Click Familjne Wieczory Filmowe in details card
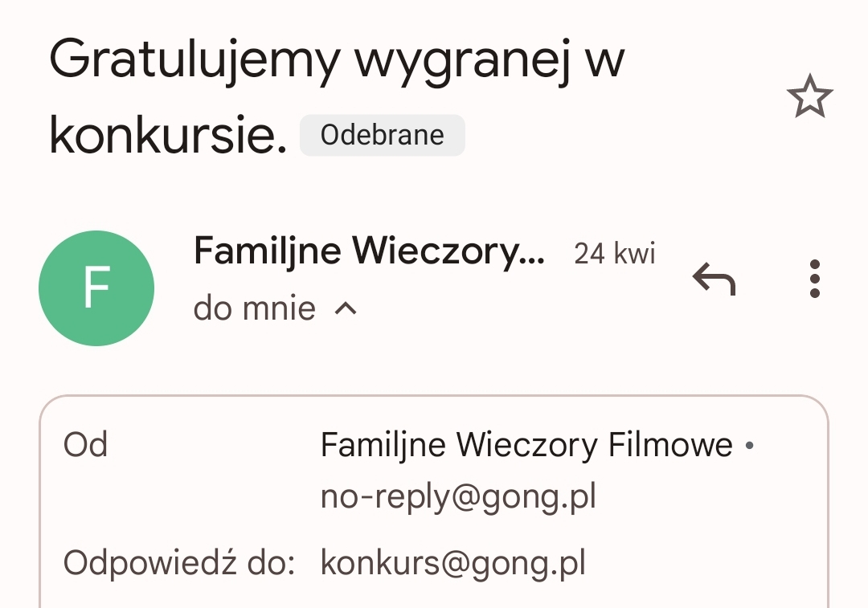Image resolution: width=868 pixels, height=608 pixels. pyautogui.click(x=526, y=445)
